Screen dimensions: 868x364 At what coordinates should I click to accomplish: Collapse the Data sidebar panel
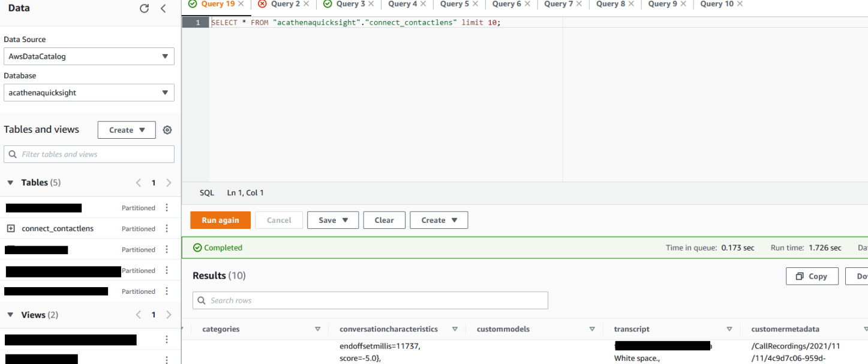(163, 8)
